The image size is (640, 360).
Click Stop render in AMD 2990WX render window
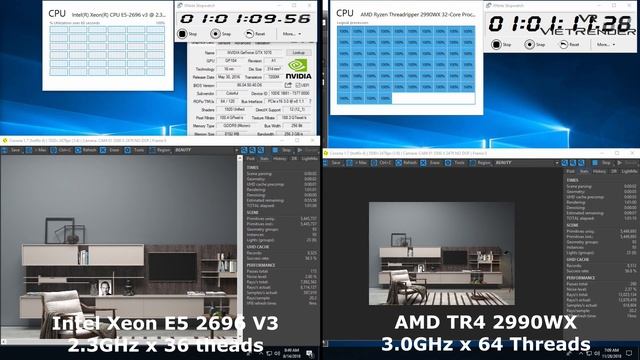(x=602, y=163)
